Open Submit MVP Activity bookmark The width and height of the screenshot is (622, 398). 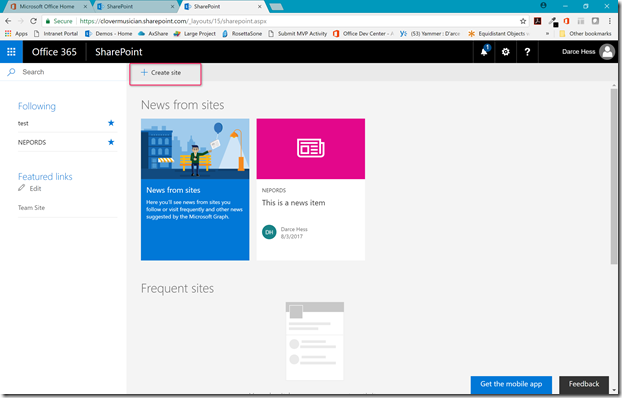[x=298, y=34]
